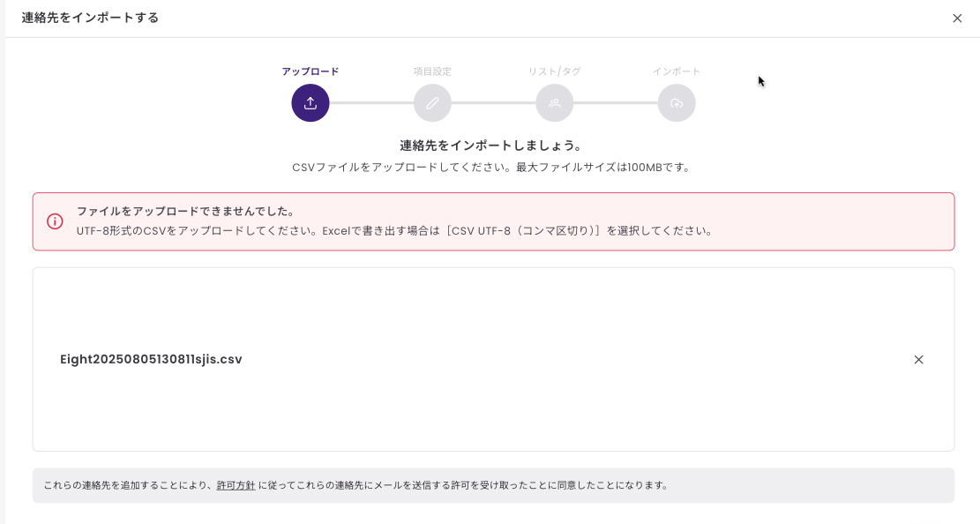Click the red error info icon
This screenshot has width=980, height=524.
pos(55,221)
